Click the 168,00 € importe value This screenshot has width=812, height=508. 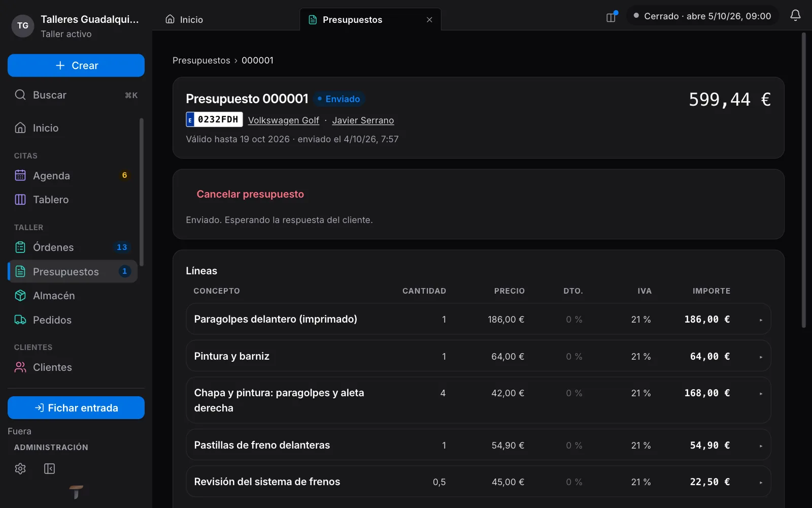coord(707,393)
